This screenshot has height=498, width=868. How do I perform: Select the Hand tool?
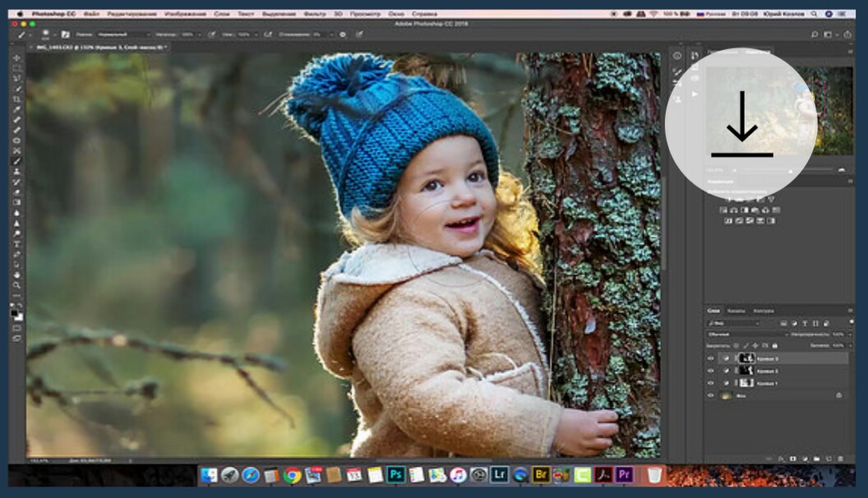click(x=16, y=274)
